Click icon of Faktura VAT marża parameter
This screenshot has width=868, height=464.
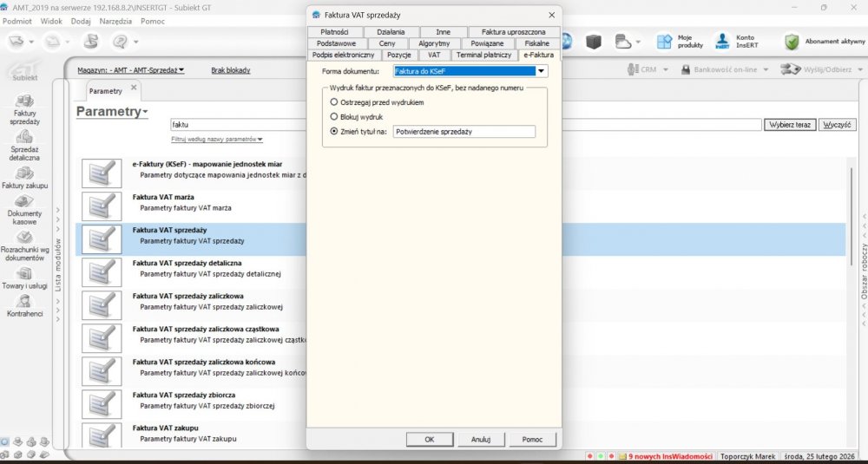point(102,206)
